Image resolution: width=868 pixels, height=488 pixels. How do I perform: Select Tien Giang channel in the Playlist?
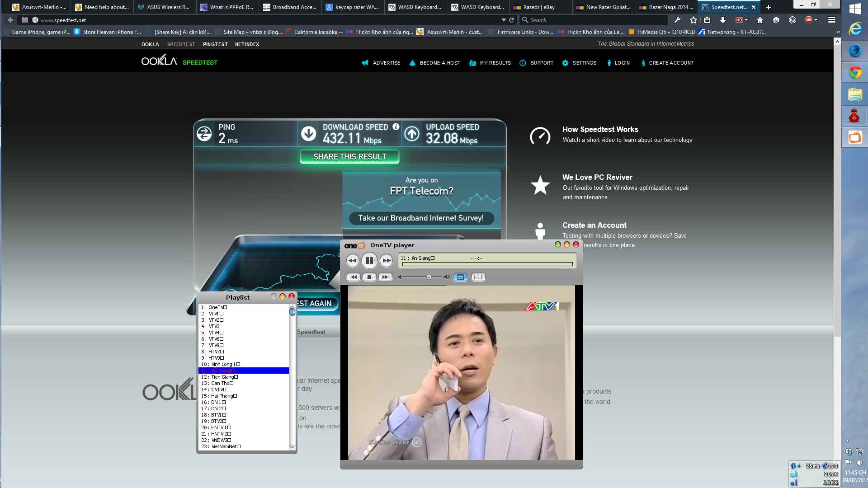click(x=243, y=377)
